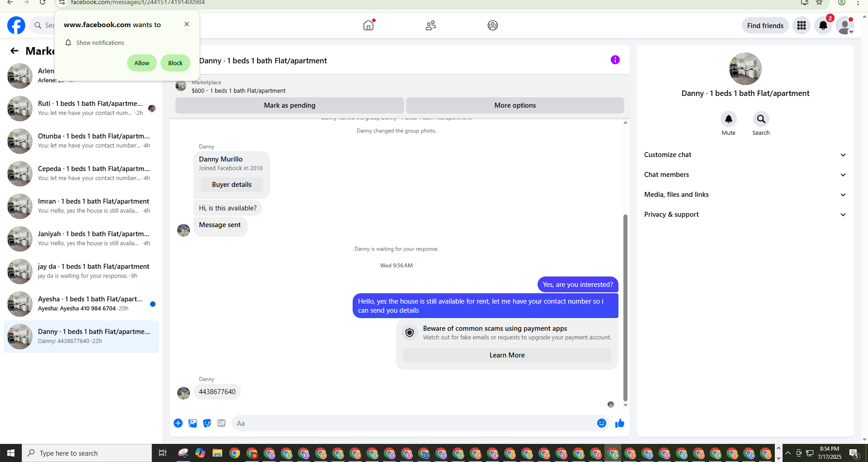
Task: Expand Privacy & support section
Action: (x=745, y=214)
